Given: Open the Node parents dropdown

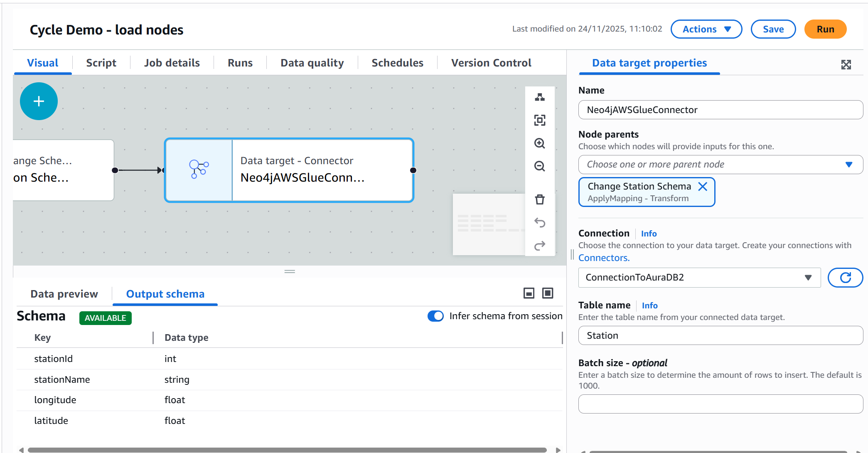Looking at the screenshot, I should tap(720, 165).
